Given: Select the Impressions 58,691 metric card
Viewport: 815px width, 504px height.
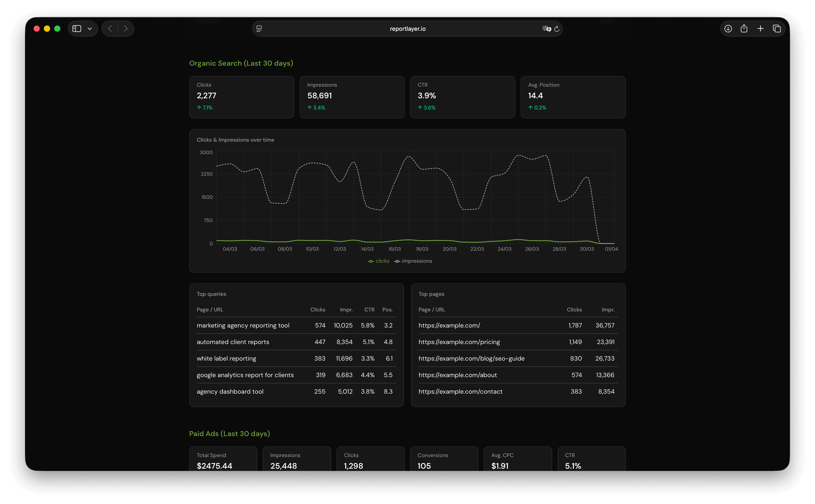Looking at the screenshot, I should [x=352, y=97].
